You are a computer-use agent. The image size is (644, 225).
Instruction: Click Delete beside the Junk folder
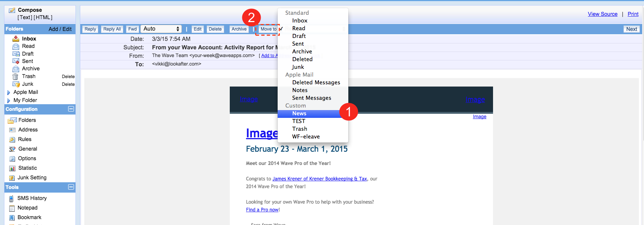click(68, 84)
